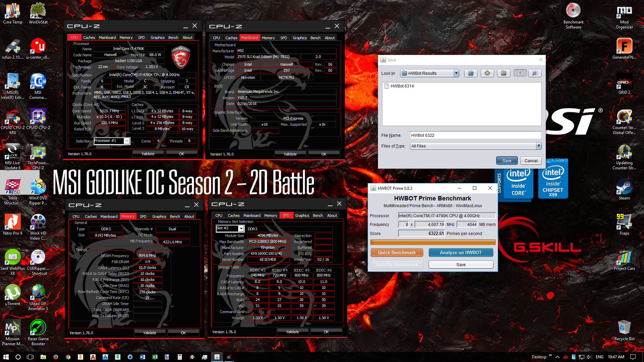Select SPD tab in Memory CPU-Z window
The image size is (644, 362).
pos(143,217)
